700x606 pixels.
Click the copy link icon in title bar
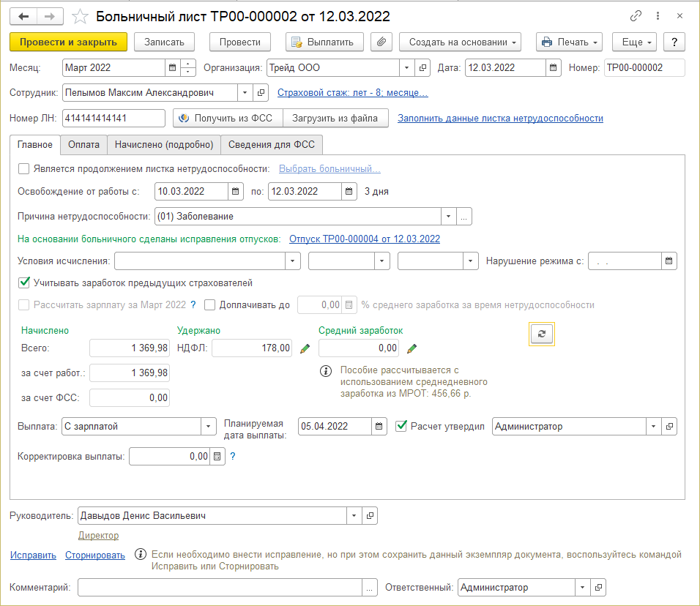coord(636,16)
